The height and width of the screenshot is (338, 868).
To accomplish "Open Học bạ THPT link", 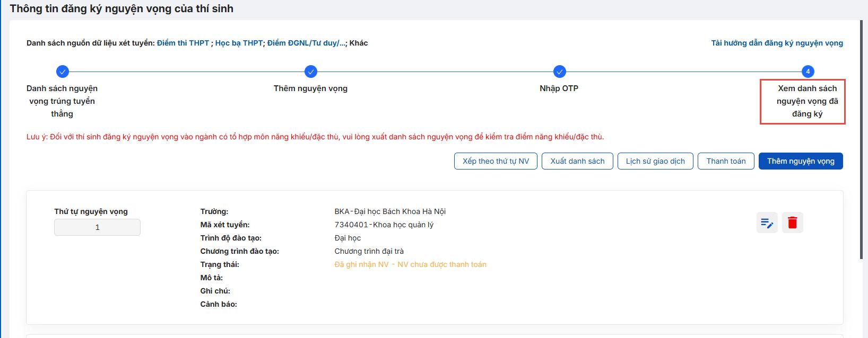I will (x=239, y=43).
